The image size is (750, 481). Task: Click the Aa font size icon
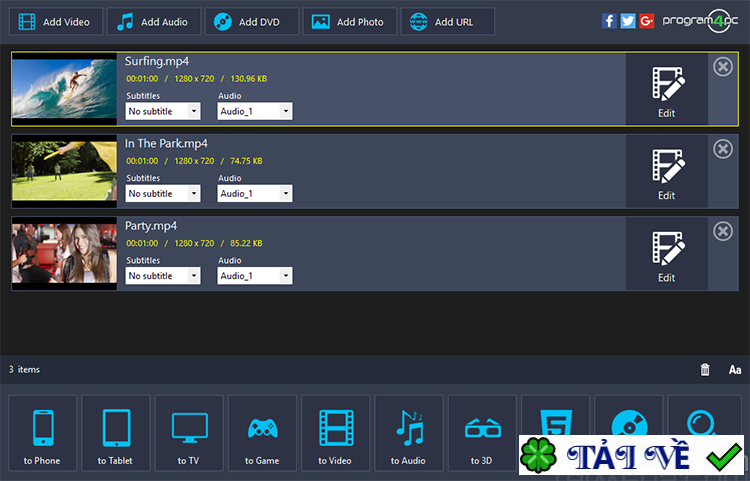click(x=735, y=370)
